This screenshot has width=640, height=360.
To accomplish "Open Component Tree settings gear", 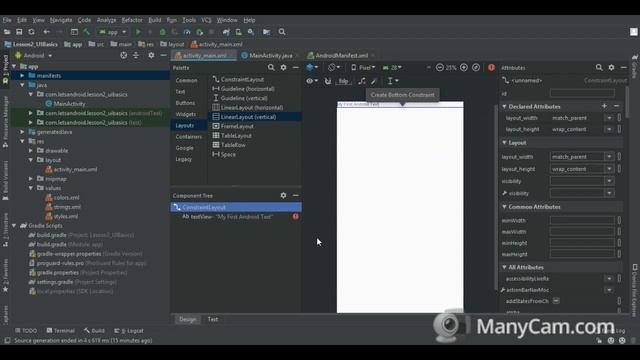I will pyautogui.click(x=283, y=196).
